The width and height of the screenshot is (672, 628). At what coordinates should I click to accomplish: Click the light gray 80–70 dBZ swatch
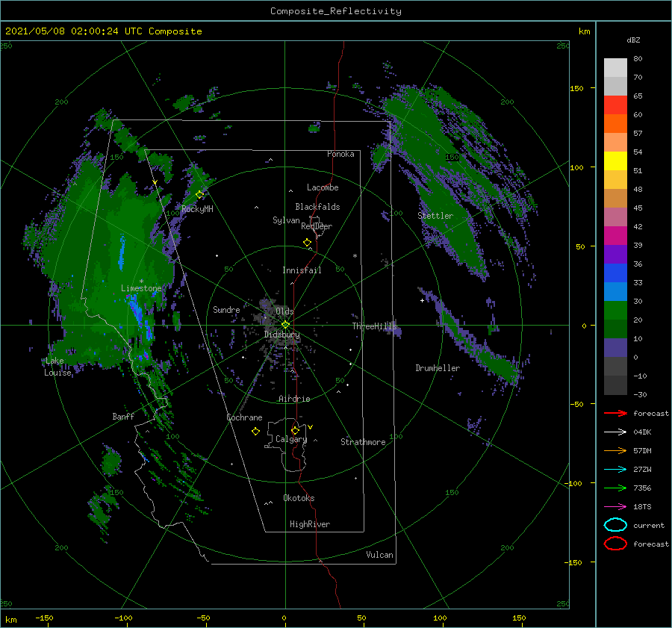click(x=615, y=67)
